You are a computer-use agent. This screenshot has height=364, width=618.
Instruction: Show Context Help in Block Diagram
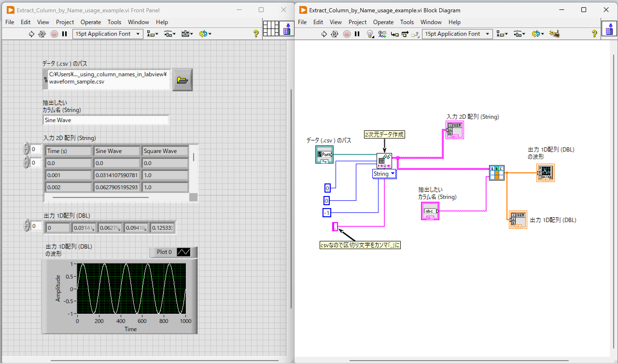pyautogui.click(x=594, y=34)
